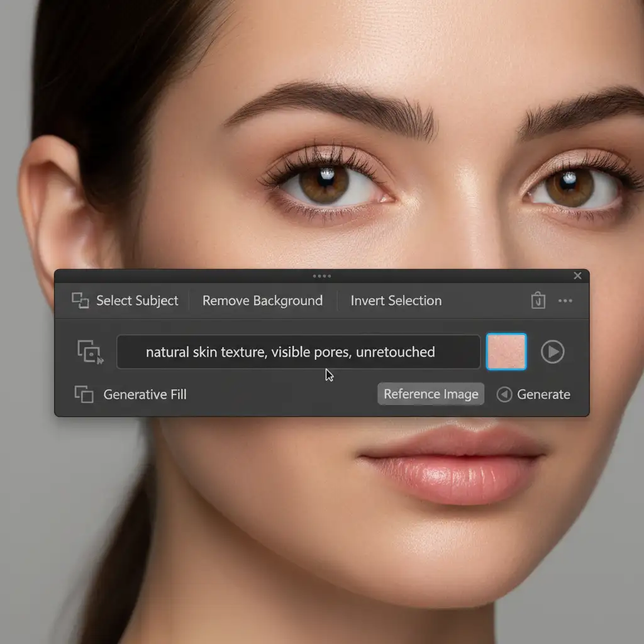Click the clipboard icon in the toolbar
The width and height of the screenshot is (644, 644).
pos(538,301)
